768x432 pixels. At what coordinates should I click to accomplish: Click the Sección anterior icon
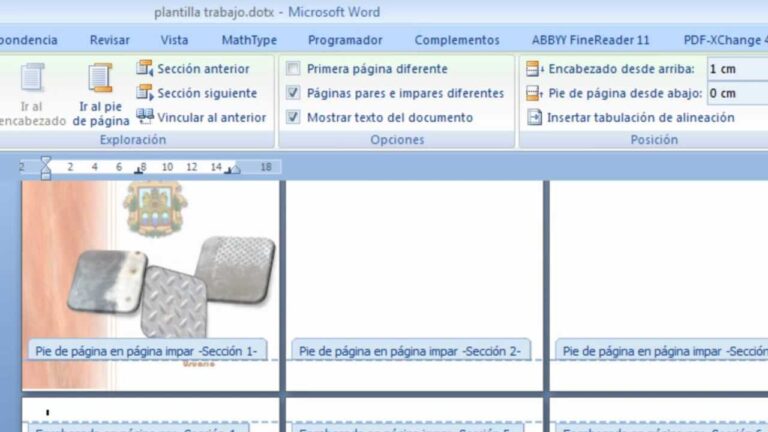click(x=144, y=68)
